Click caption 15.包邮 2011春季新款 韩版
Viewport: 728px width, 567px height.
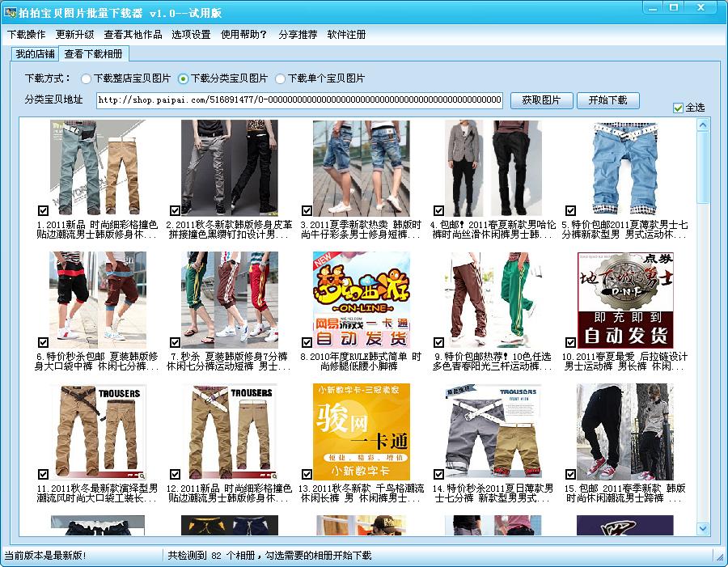625,493
